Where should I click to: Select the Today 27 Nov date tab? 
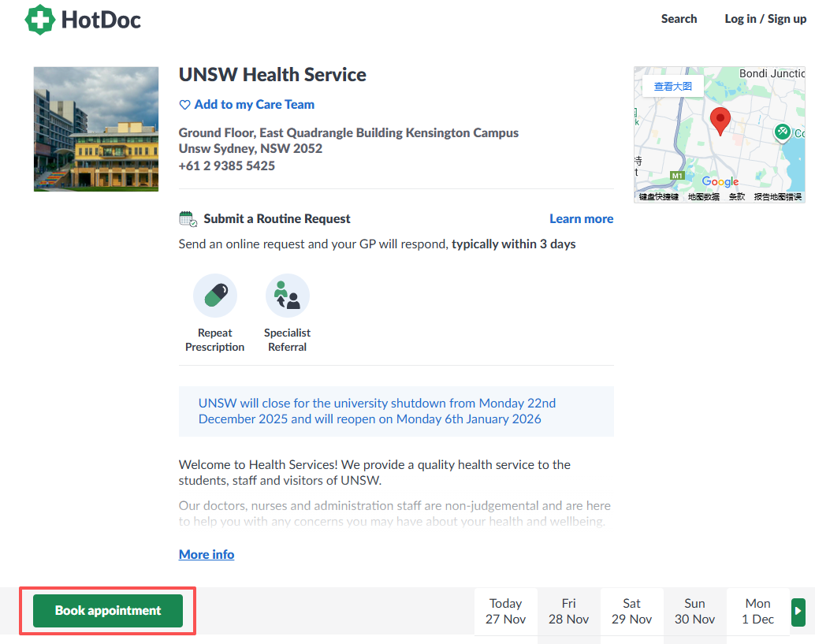[505, 611]
